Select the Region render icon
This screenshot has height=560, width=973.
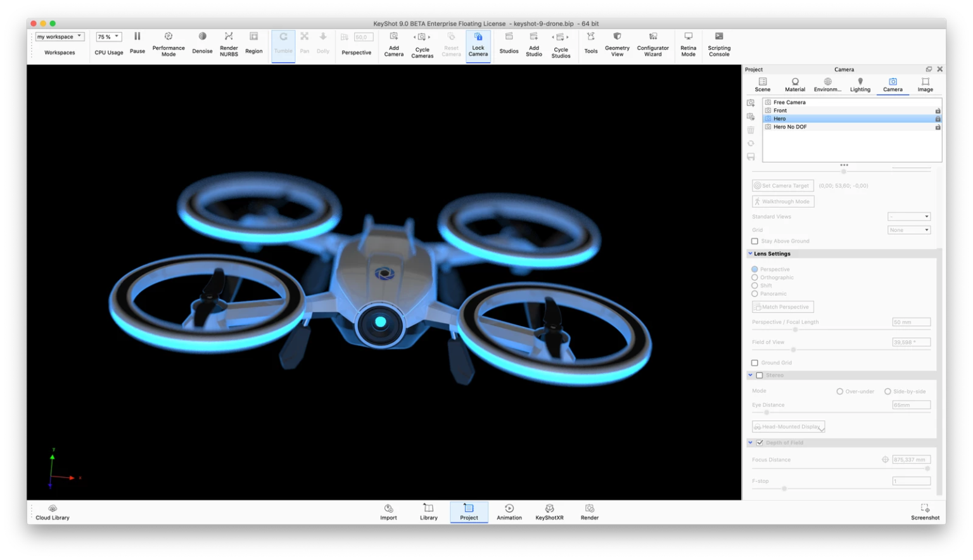[253, 36]
